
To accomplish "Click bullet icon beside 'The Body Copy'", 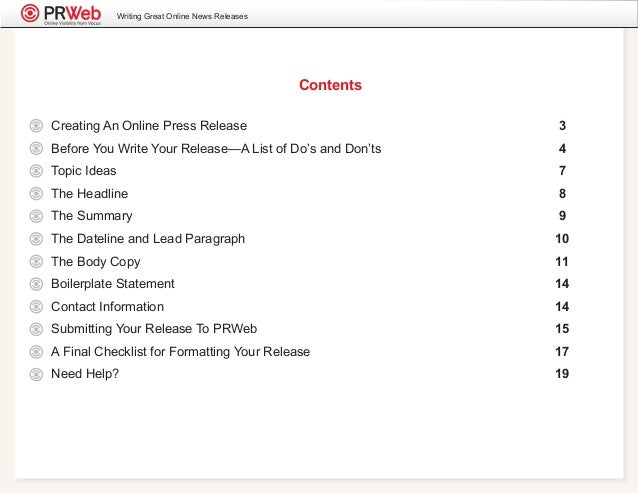I will coord(36,261).
